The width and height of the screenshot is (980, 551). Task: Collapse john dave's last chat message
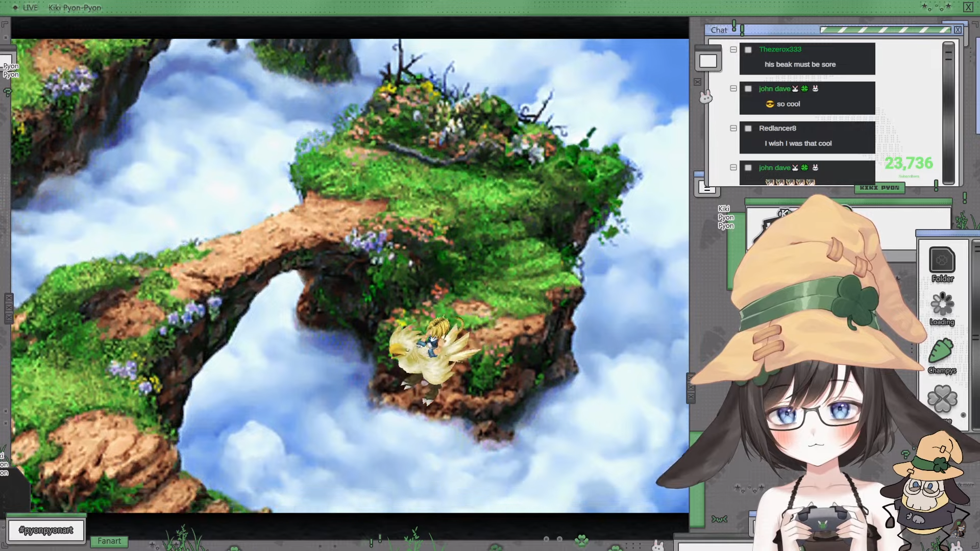pos(733,167)
